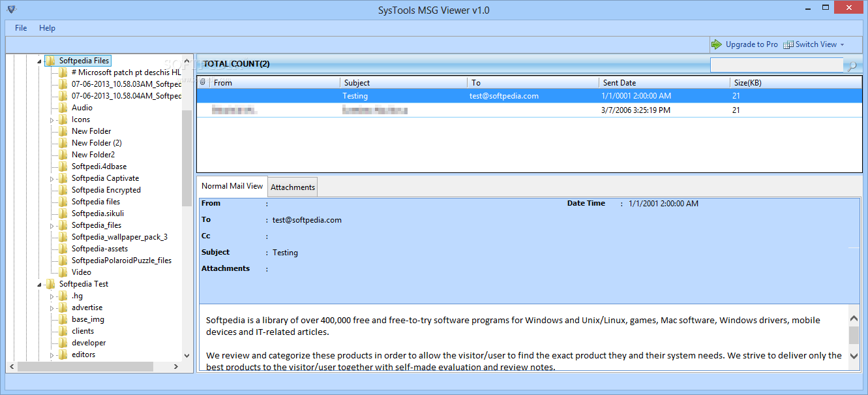Sort by From column header
The image size is (868, 395).
[x=275, y=82]
